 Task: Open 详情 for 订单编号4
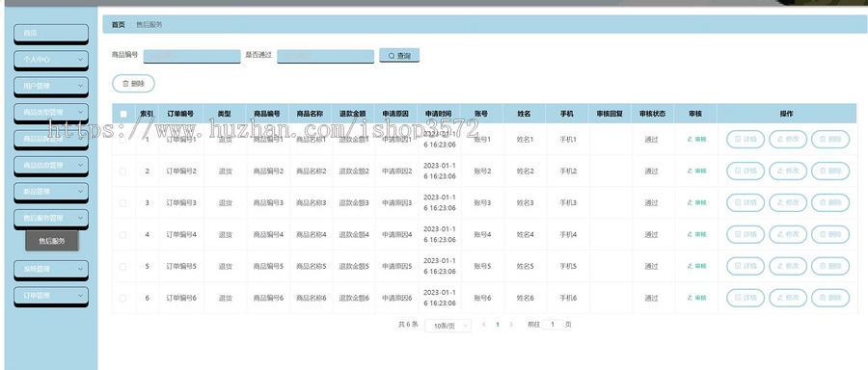pos(746,234)
